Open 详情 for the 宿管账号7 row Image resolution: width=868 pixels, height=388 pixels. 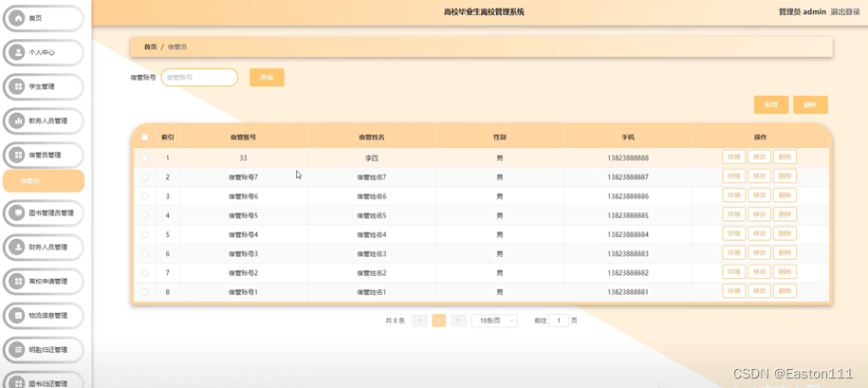pyautogui.click(x=733, y=176)
